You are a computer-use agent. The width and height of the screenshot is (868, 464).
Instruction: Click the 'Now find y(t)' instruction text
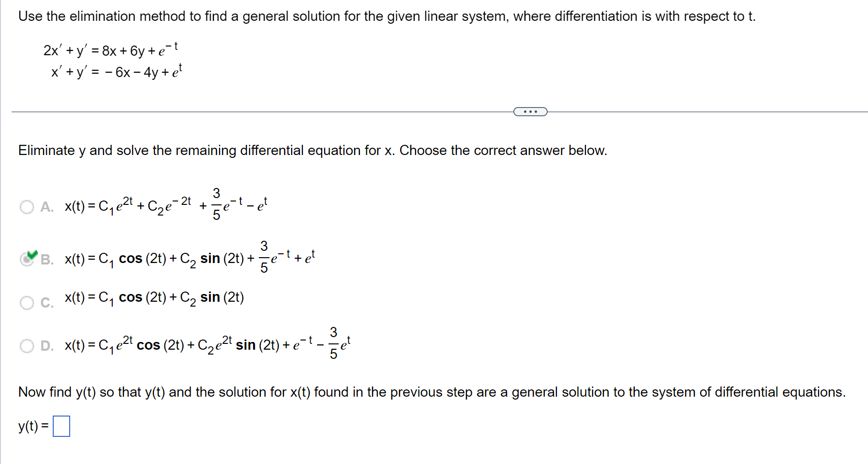tap(432, 392)
